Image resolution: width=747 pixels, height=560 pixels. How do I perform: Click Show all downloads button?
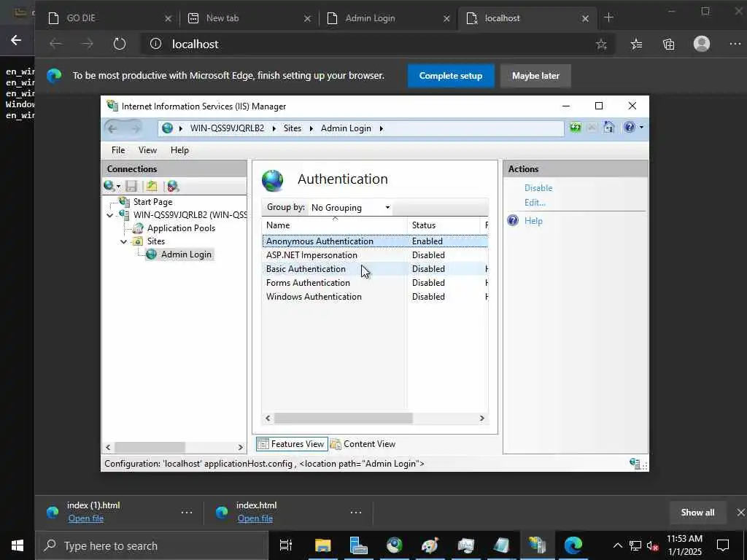click(697, 513)
